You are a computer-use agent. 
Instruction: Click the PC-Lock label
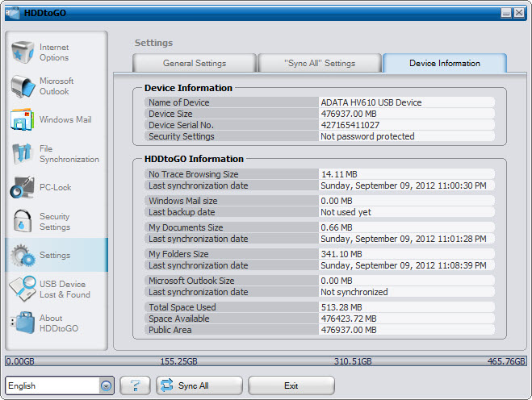[56, 187]
